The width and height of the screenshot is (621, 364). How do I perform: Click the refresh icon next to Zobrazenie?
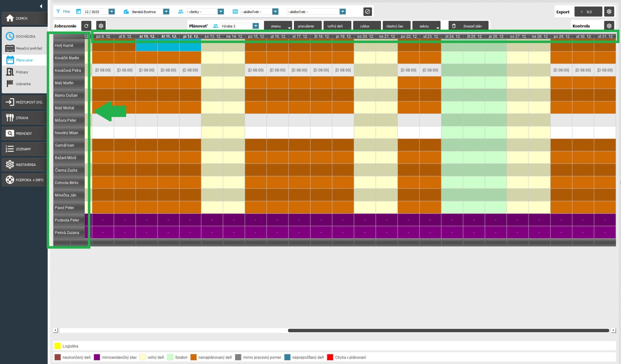tap(86, 26)
